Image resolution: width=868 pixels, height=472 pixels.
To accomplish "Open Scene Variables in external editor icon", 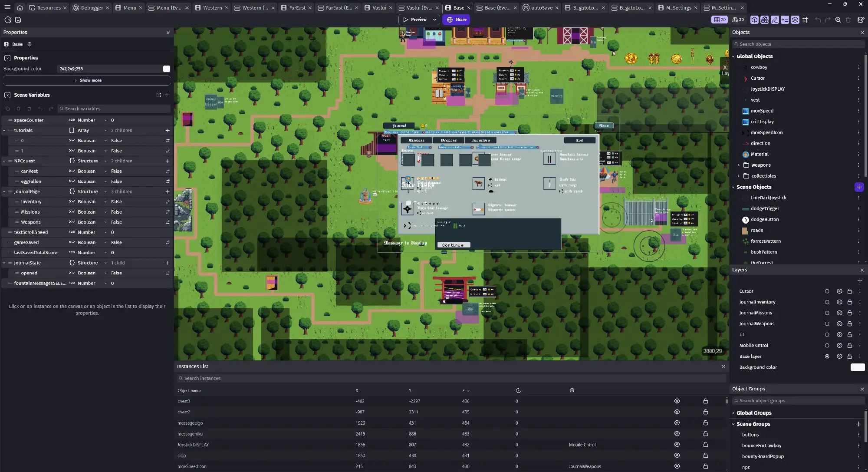I will 158,95.
